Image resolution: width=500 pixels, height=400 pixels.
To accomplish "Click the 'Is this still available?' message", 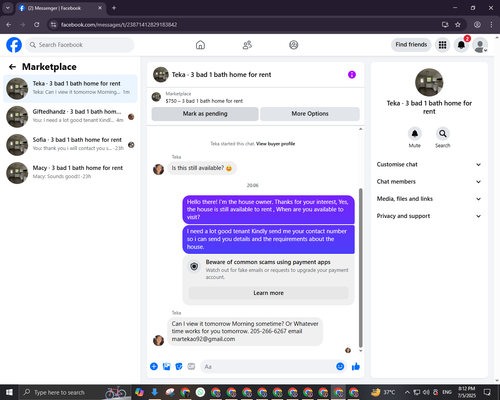I will point(202,168).
